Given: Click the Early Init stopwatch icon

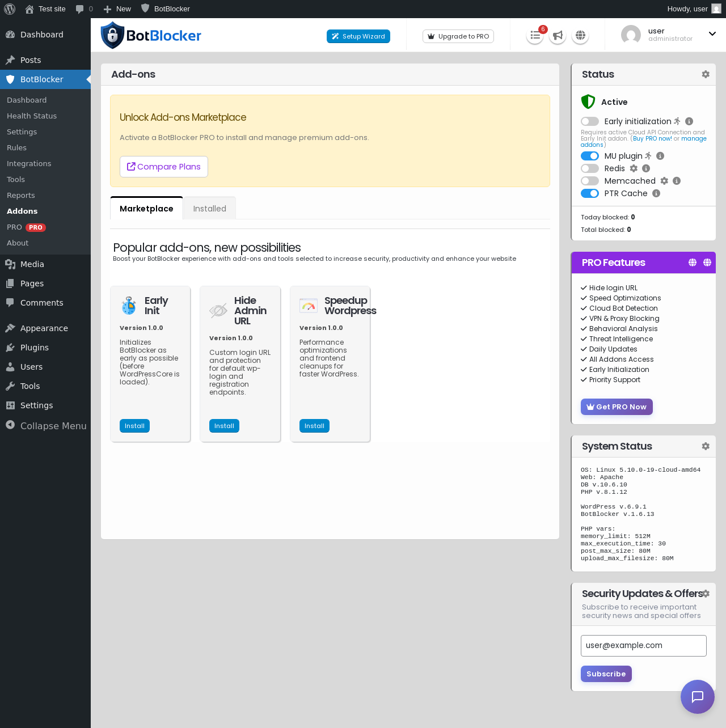Looking at the screenshot, I should pyautogui.click(x=129, y=306).
